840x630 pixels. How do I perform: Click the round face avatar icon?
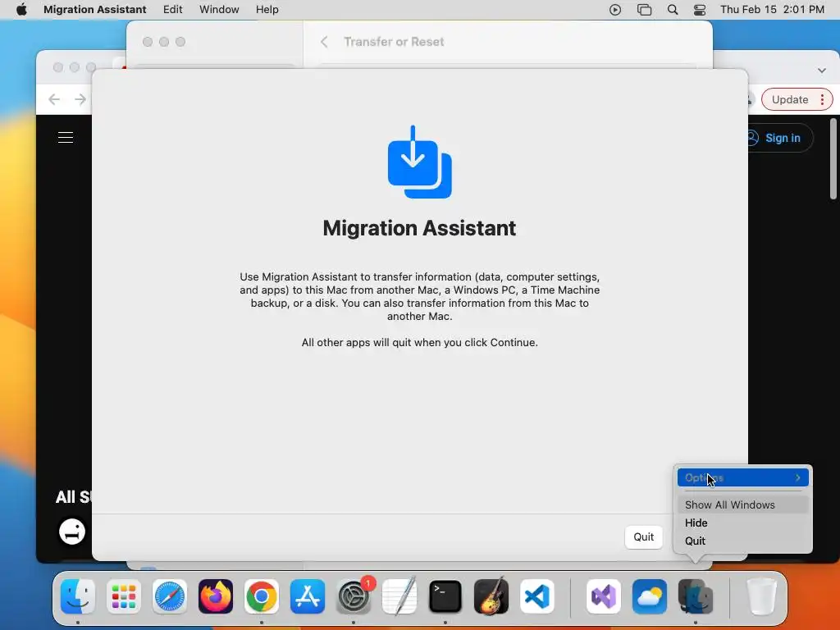(x=72, y=532)
